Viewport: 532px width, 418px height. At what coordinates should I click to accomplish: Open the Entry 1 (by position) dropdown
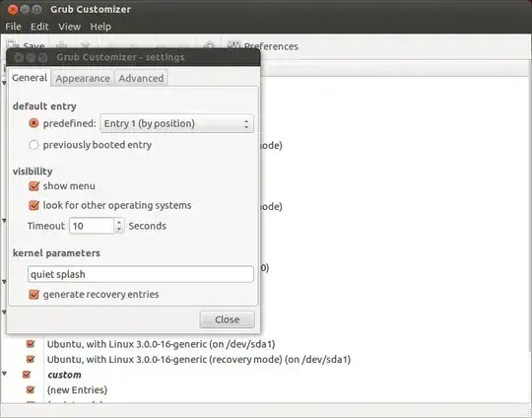[x=176, y=123]
